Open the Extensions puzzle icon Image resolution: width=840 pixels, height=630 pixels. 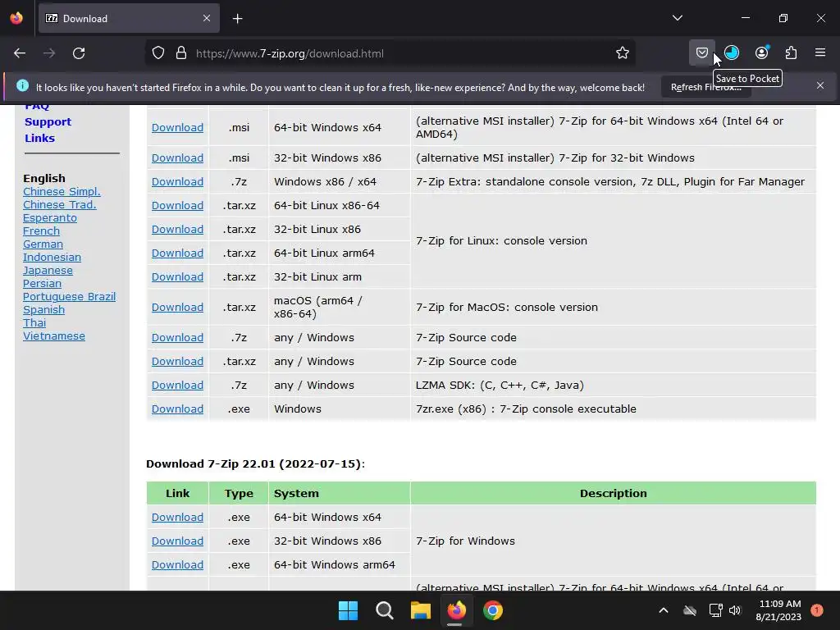coord(791,53)
